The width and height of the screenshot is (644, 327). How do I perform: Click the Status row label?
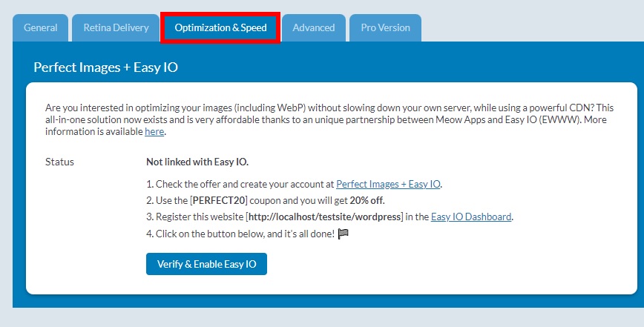pyautogui.click(x=59, y=162)
